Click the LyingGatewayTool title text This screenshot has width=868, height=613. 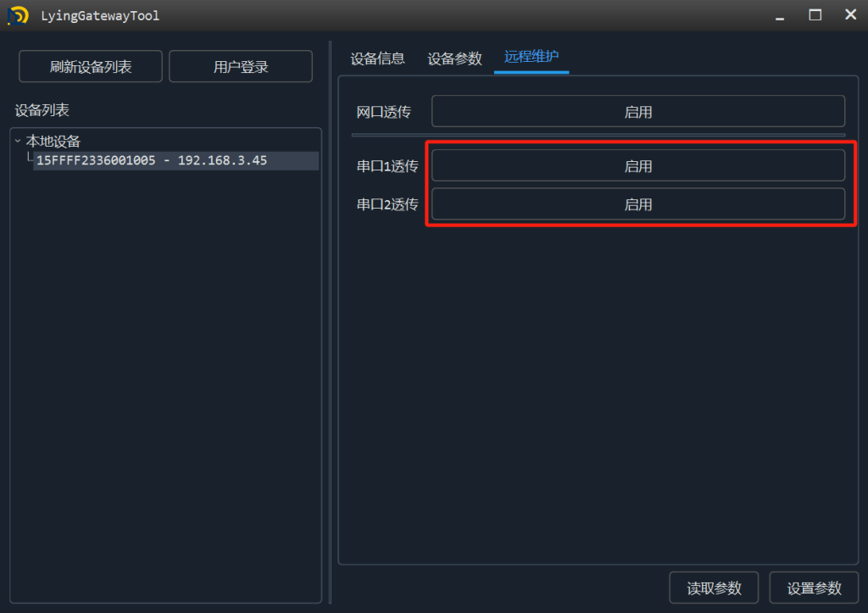(x=100, y=15)
